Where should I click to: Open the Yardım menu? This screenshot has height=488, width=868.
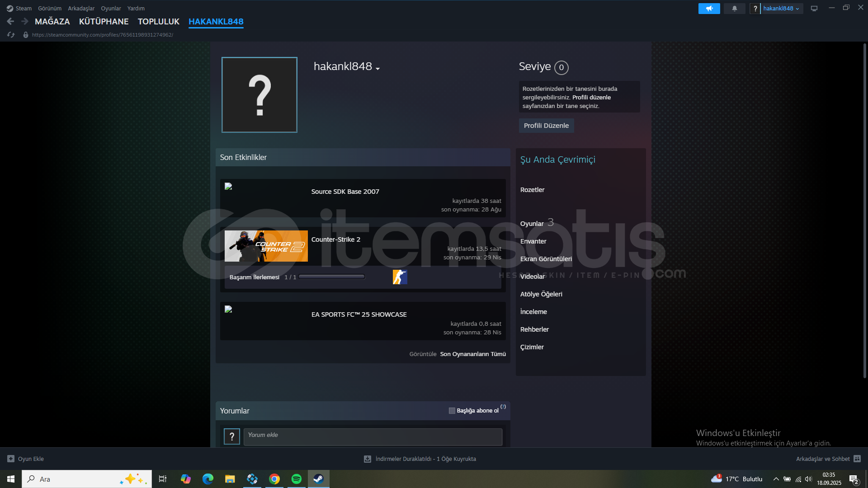coord(136,9)
